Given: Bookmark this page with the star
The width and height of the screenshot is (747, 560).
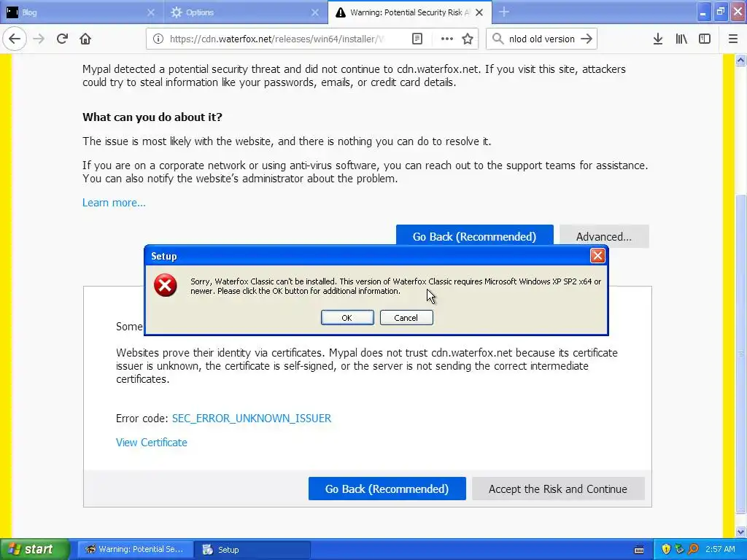Looking at the screenshot, I should click(468, 39).
